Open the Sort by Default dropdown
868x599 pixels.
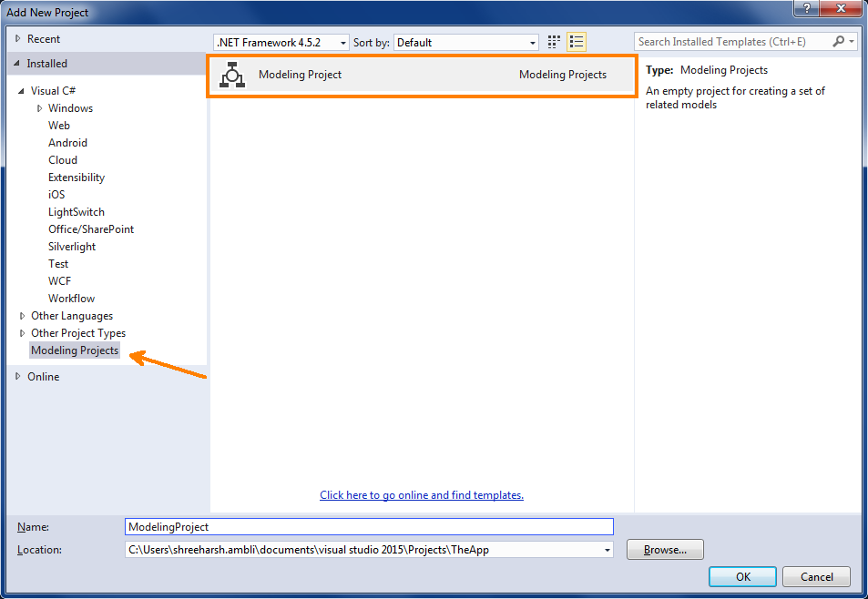point(466,43)
